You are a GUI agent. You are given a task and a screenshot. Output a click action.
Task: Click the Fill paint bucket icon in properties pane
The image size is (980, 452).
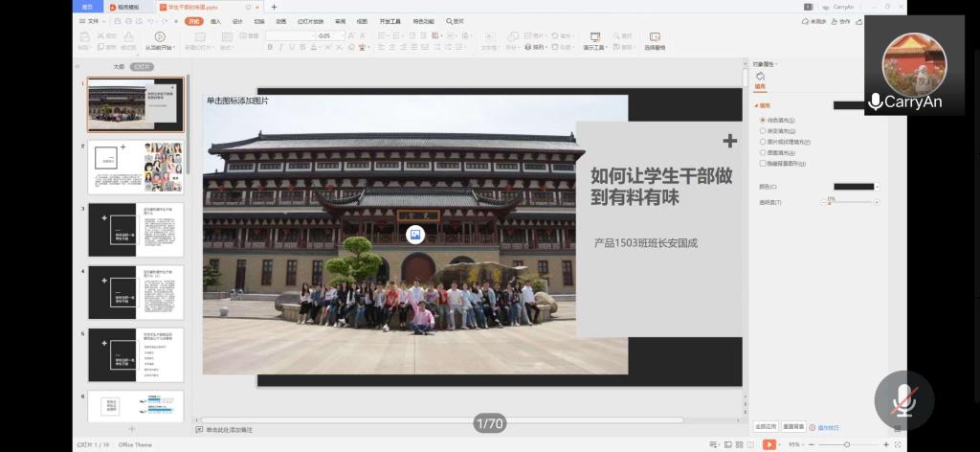[760, 77]
